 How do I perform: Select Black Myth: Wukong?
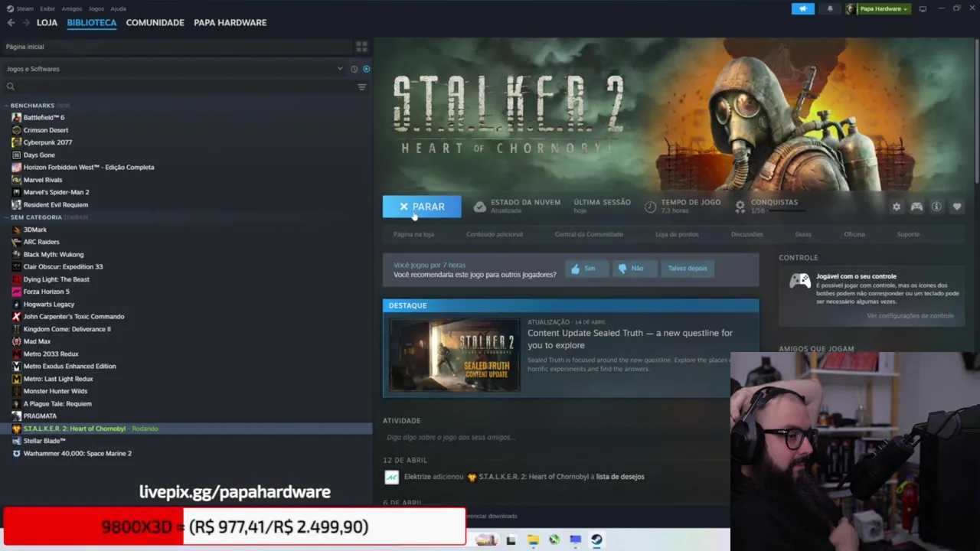tap(54, 255)
